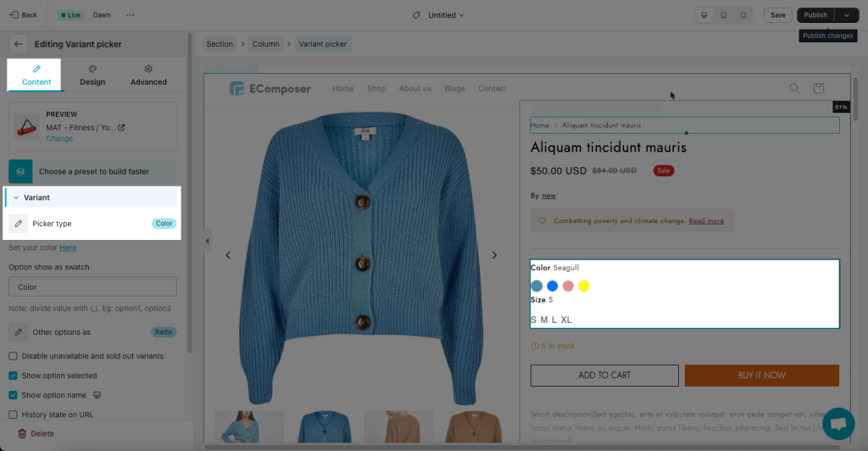The width and height of the screenshot is (868, 451).
Task: Click the Contact nav menu item
Action: tap(492, 88)
